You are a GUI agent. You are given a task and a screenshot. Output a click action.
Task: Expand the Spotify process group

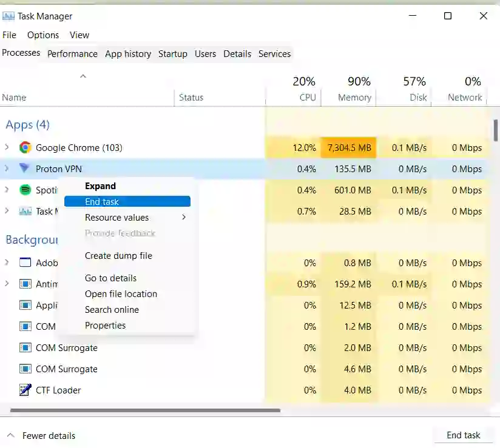coord(7,190)
